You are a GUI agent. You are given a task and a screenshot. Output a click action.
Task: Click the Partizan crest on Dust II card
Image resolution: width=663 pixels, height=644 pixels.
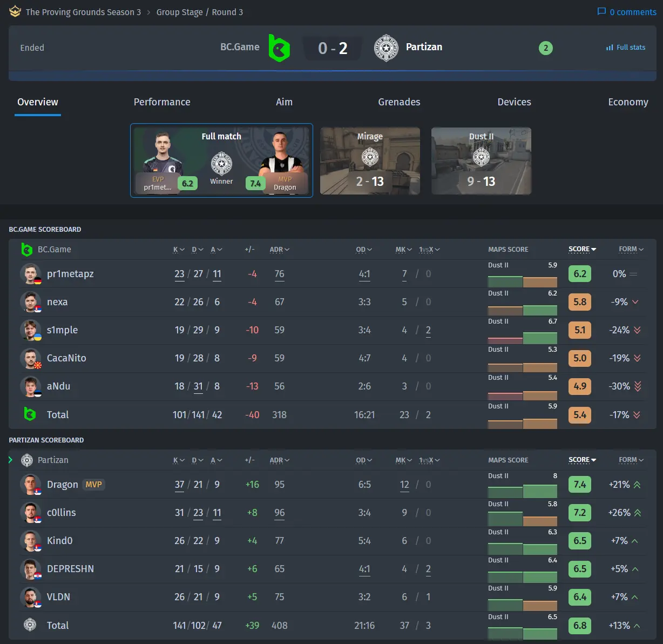tap(481, 158)
